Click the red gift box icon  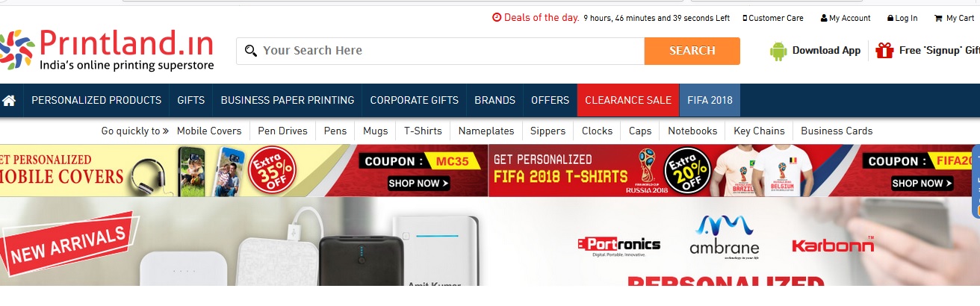(x=884, y=51)
